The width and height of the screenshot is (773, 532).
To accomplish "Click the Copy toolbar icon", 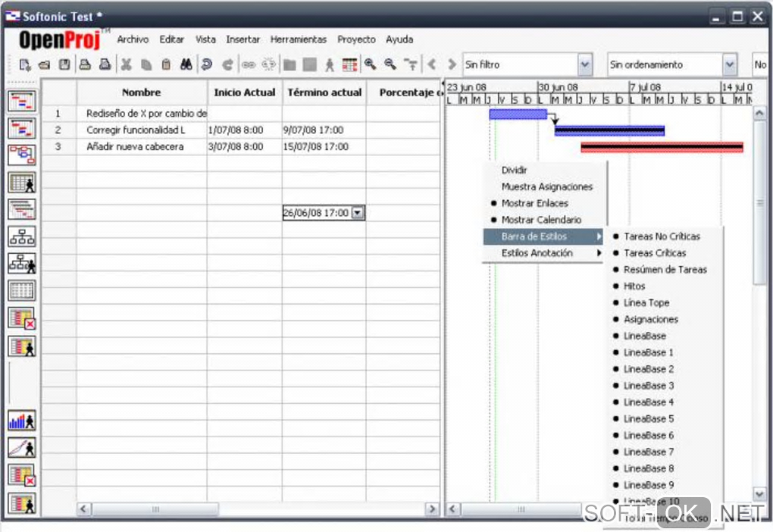I will (x=146, y=64).
